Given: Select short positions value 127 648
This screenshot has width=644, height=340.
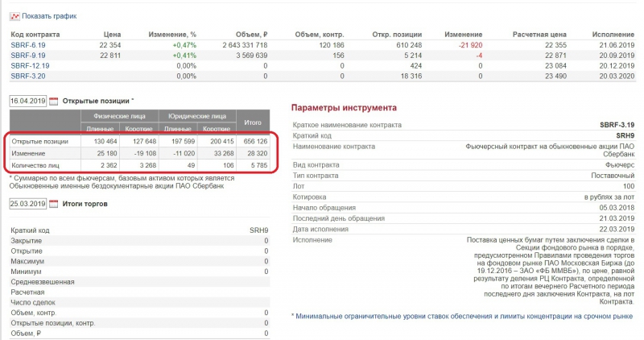Looking at the screenshot, I should (144, 142).
